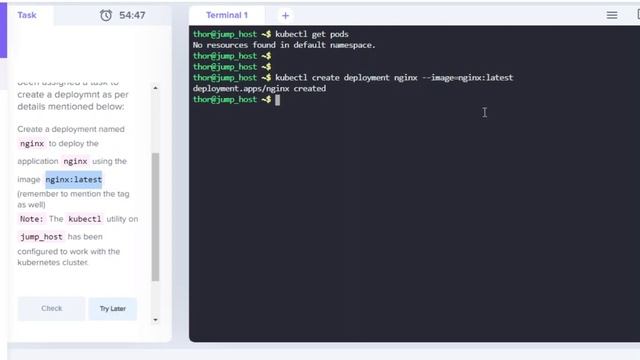640x360 pixels.
Task: Click the 54:47 countdown timer value
Action: [132, 16]
